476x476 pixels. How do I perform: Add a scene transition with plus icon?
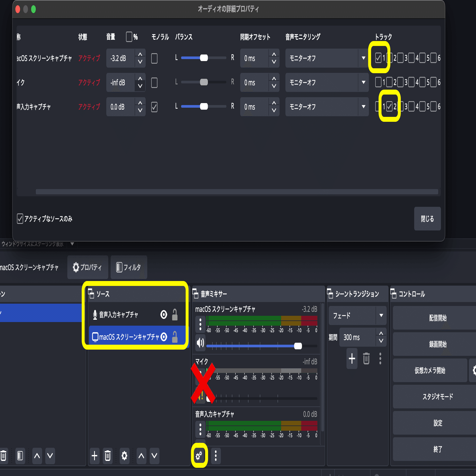[x=352, y=358]
